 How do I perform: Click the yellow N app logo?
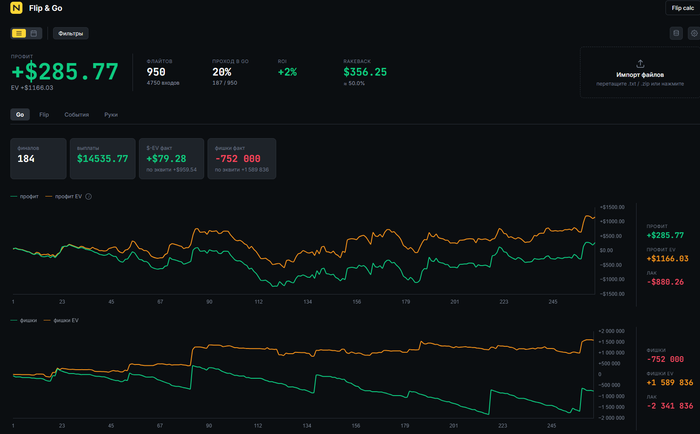(x=17, y=8)
